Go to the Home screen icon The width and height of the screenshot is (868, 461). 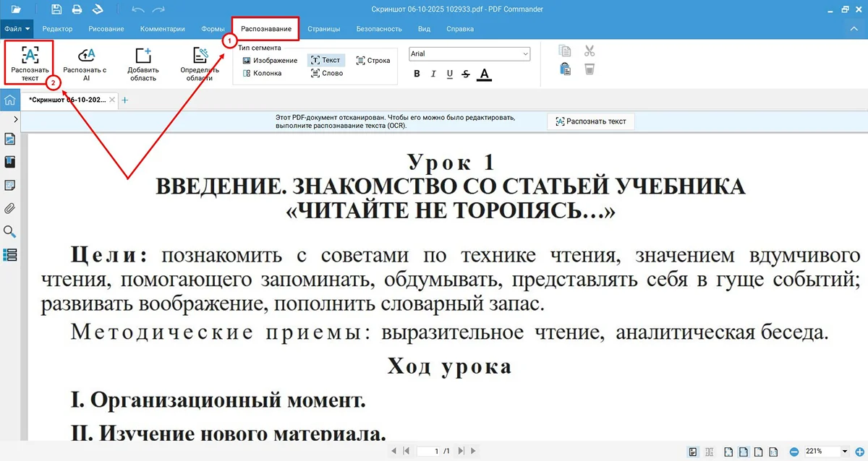[x=10, y=100]
